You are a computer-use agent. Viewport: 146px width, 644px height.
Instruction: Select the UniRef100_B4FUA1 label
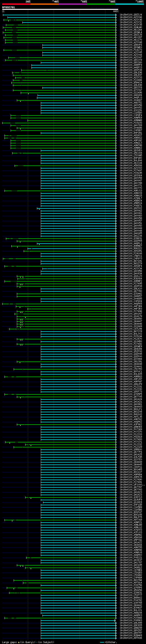tap(131, 133)
